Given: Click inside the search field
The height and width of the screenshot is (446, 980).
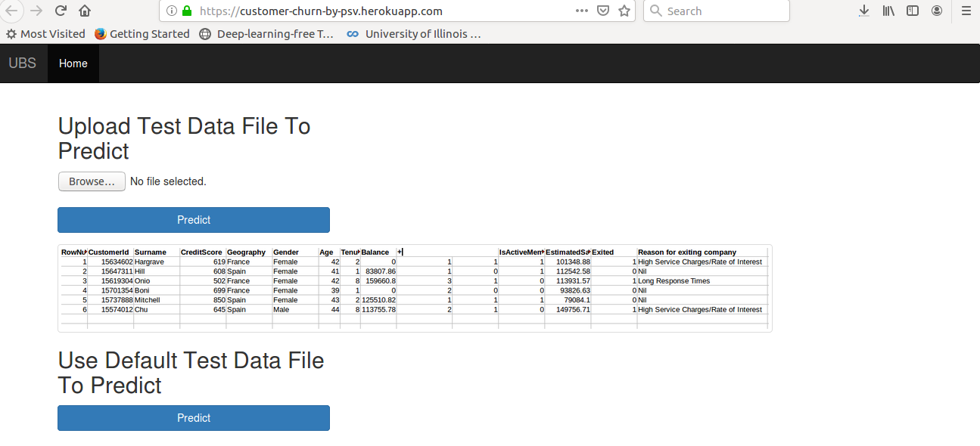Looking at the screenshot, I should (x=715, y=11).
